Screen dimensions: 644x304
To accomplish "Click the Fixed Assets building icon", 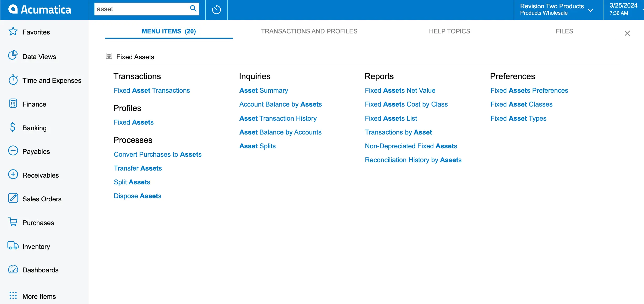I will 109,56.
